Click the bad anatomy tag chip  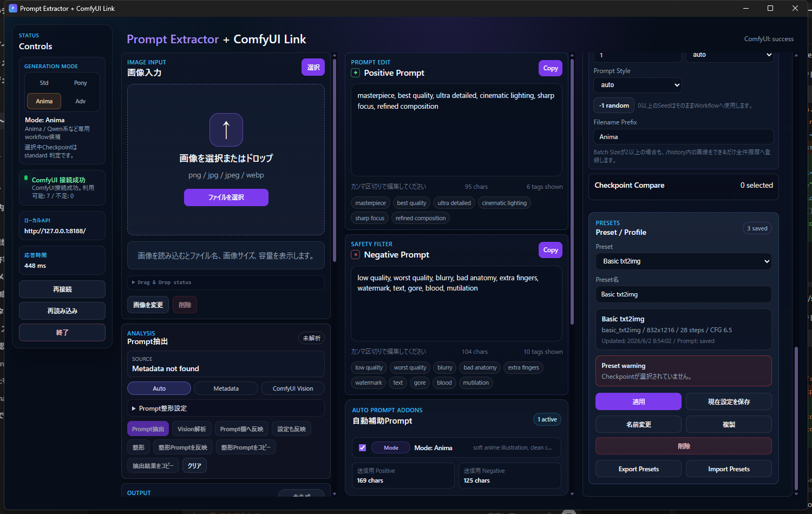click(480, 367)
